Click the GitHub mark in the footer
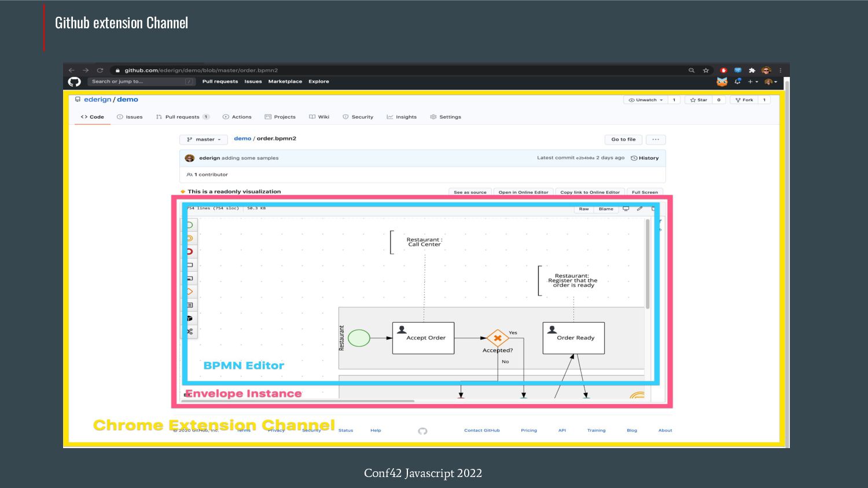The image size is (868, 488). pyautogui.click(x=422, y=431)
